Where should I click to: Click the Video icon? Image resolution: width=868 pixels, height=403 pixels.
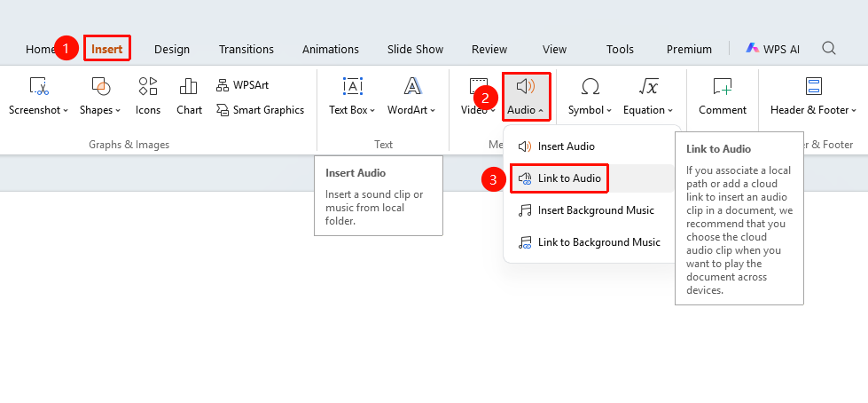tap(478, 85)
